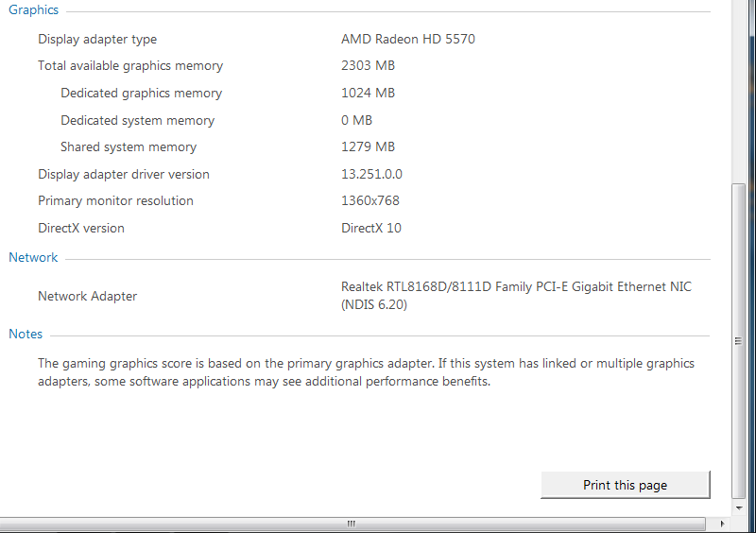Click the Dedicated system memory label
The image size is (756, 533).
click(137, 121)
